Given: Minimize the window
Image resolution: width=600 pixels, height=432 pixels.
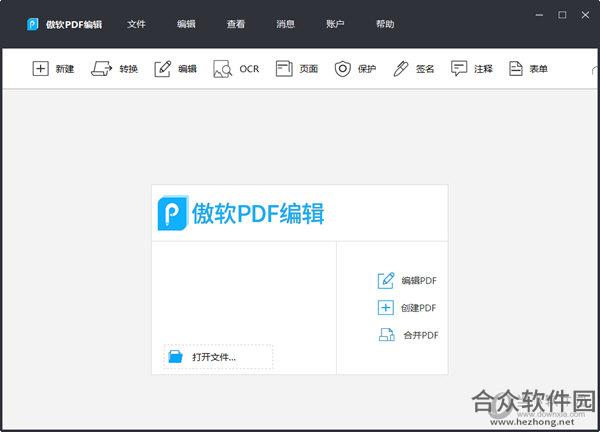Looking at the screenshot, I should 539,15.
